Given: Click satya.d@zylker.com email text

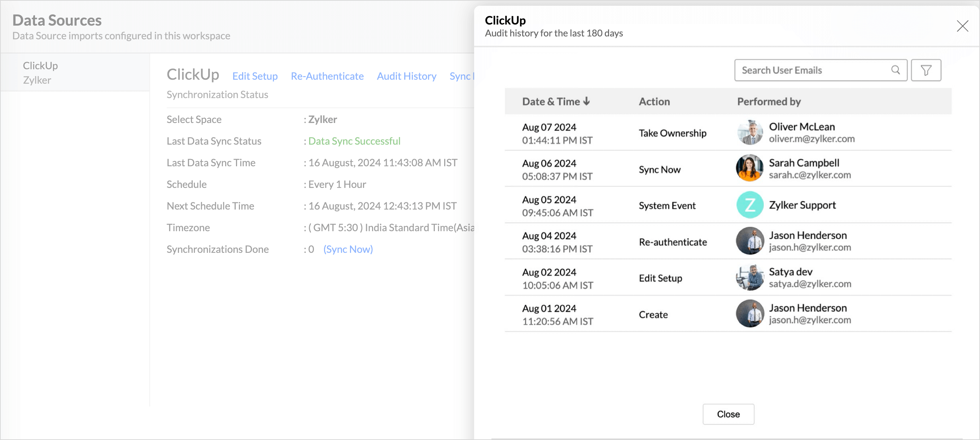Looking at the screenshot, I should (810, 284).
